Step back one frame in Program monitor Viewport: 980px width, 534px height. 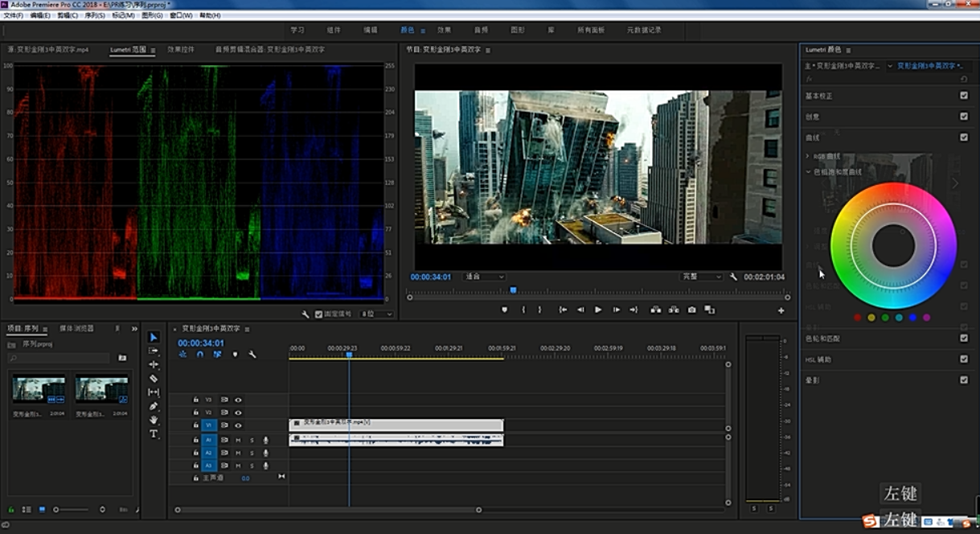(580, 310)
